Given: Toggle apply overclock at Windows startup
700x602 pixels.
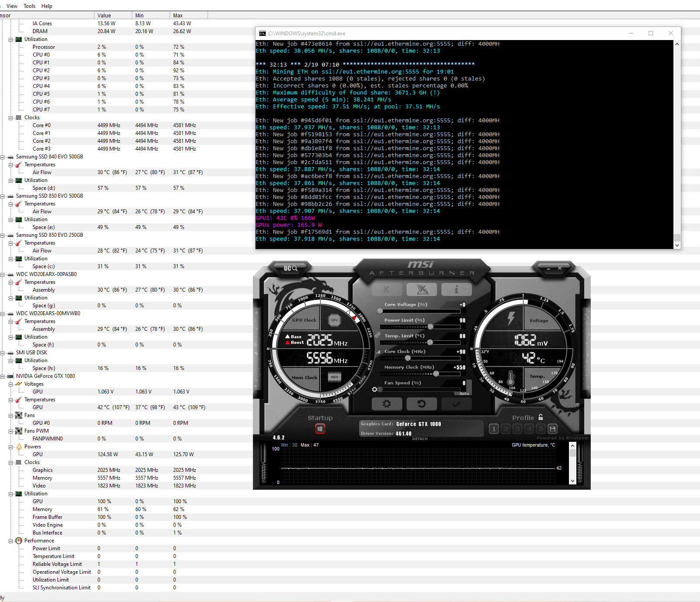Looking at the screenshot, I should [320, 429].
